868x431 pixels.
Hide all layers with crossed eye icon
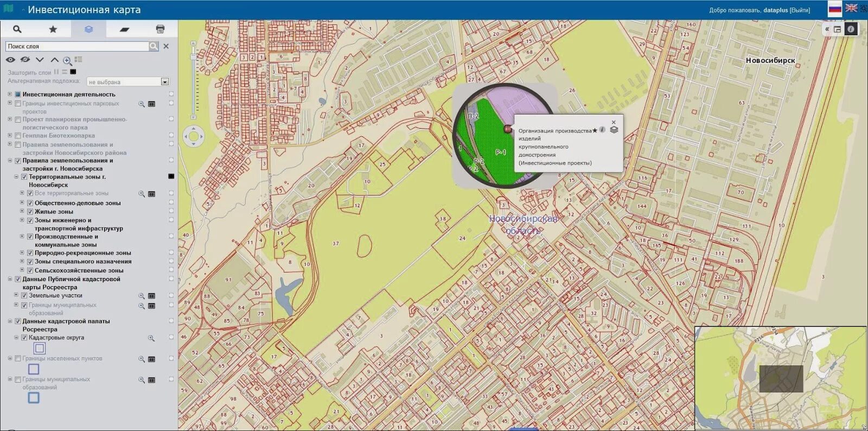[25, 60]
